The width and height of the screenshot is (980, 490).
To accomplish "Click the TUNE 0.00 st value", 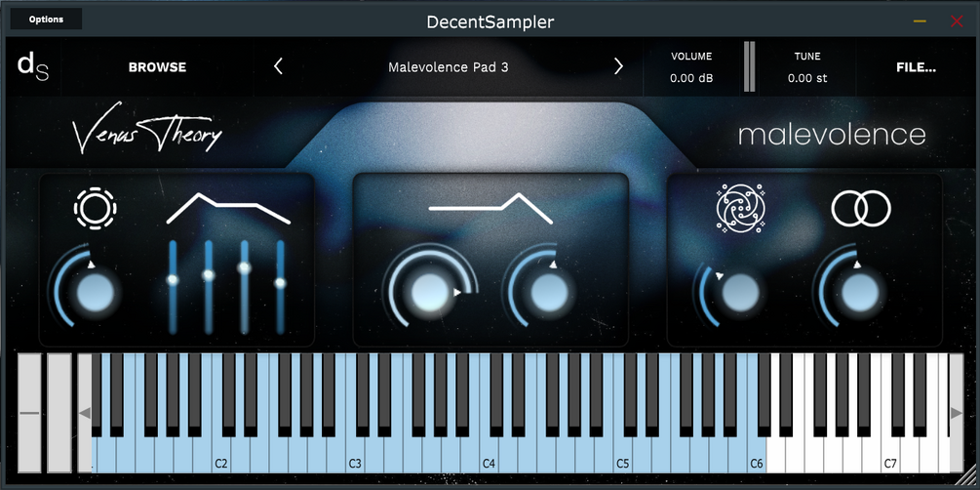I will 806,78.
